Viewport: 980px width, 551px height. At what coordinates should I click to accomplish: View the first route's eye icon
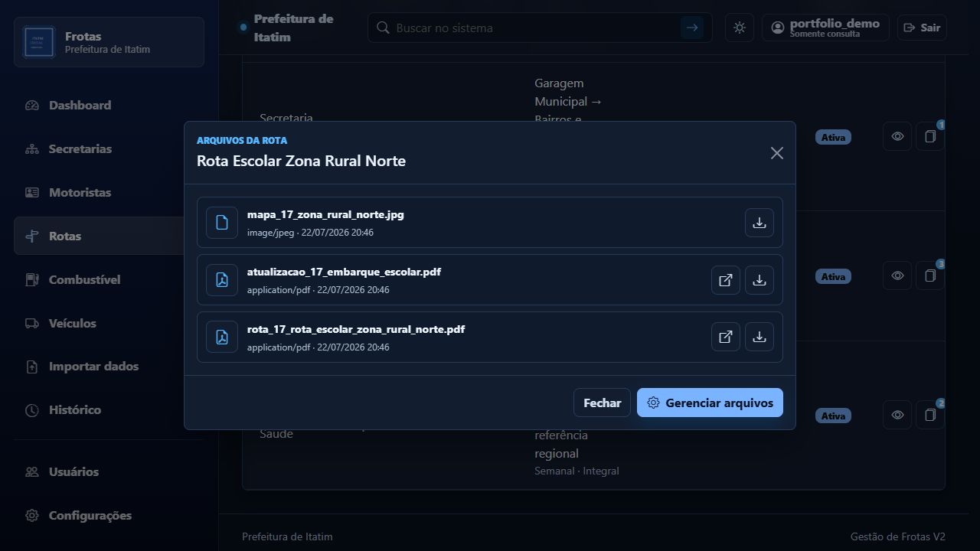click(897, 137)
